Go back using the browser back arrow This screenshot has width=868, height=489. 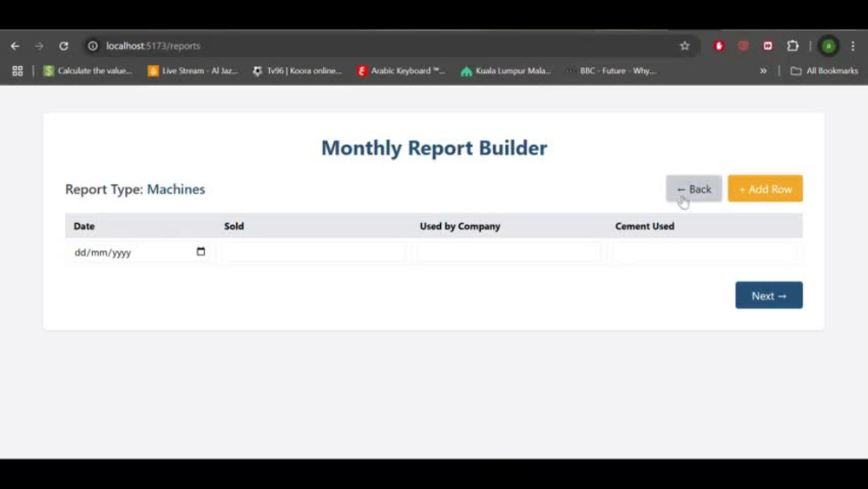15,46
